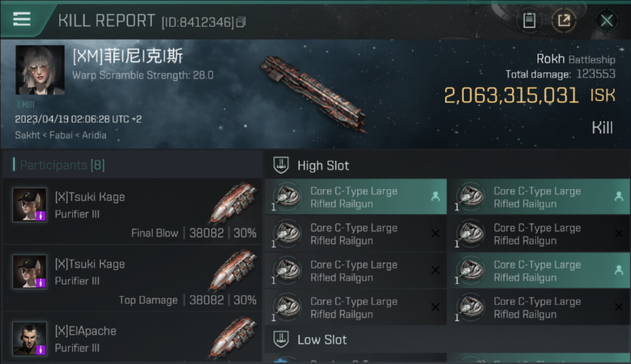This screenshot has width=631, height=364.
Task: Select third-row right highlighted railgun
Action: [x=539, y=271]
